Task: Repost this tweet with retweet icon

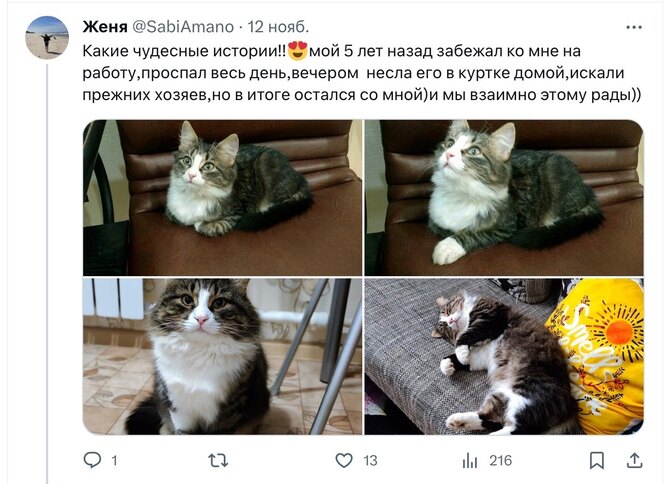Action: 218,461
